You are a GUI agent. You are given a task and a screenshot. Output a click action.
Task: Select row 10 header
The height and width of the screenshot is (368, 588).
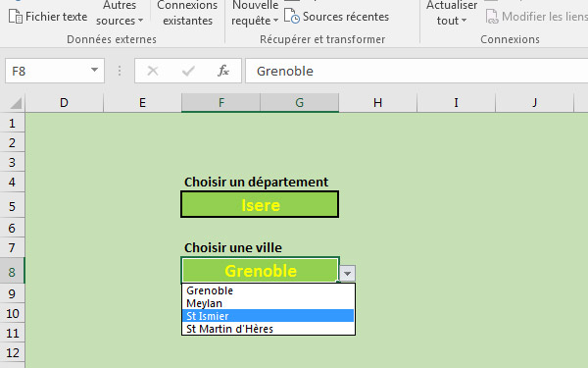[x=13, y=313]
